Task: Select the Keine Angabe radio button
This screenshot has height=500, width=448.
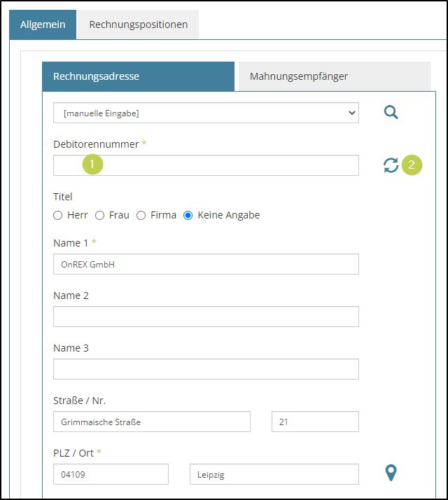Action: click(x=188, y=216)
